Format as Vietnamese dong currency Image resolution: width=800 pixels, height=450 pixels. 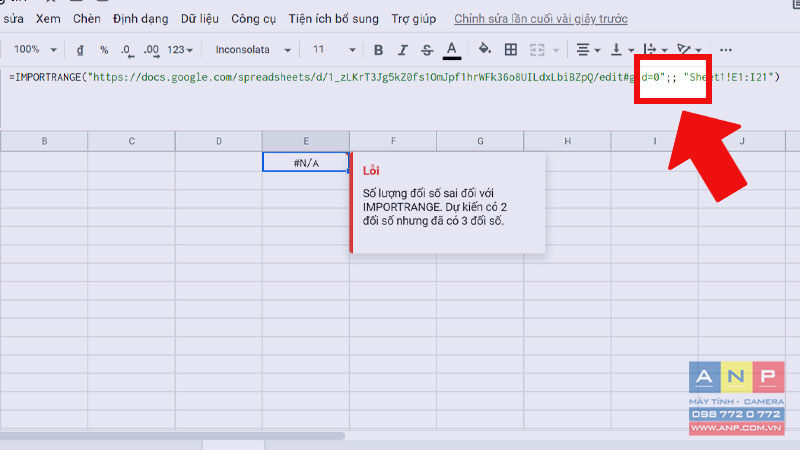[80, 50]
